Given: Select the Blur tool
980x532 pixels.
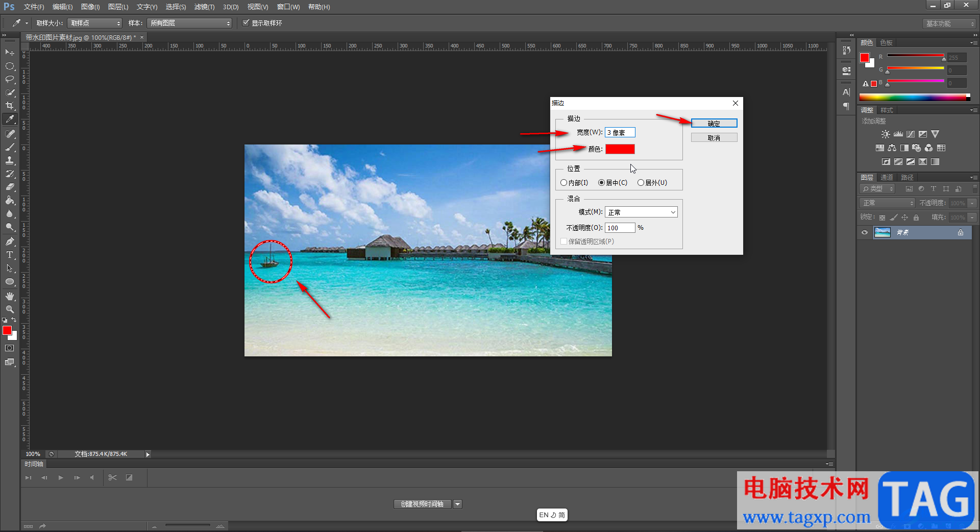Looking at the screenshot, I should (x=10, y=213).
